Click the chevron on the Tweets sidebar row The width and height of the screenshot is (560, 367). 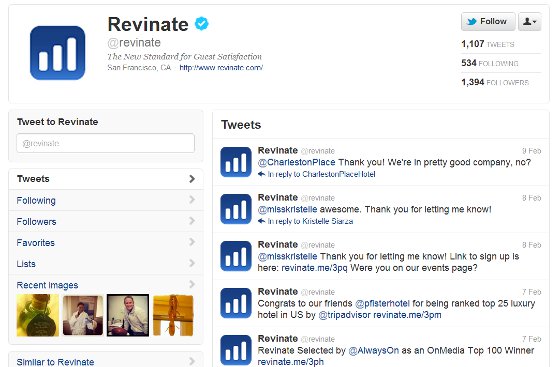[192, 179]
